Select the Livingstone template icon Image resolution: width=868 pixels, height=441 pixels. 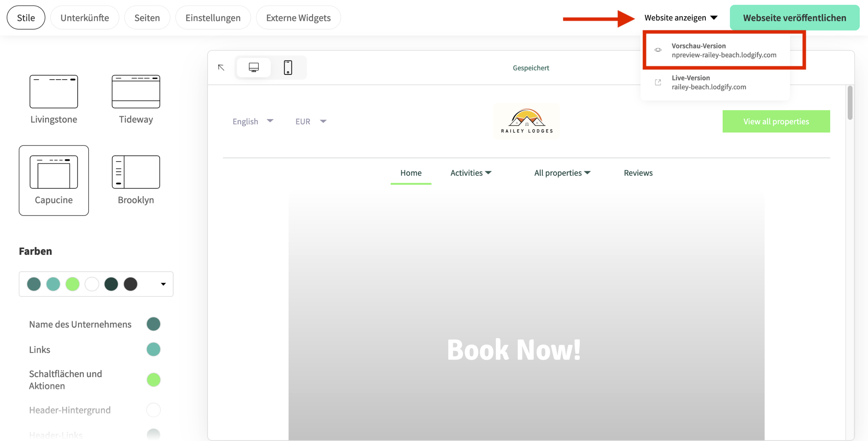point(54,91)
